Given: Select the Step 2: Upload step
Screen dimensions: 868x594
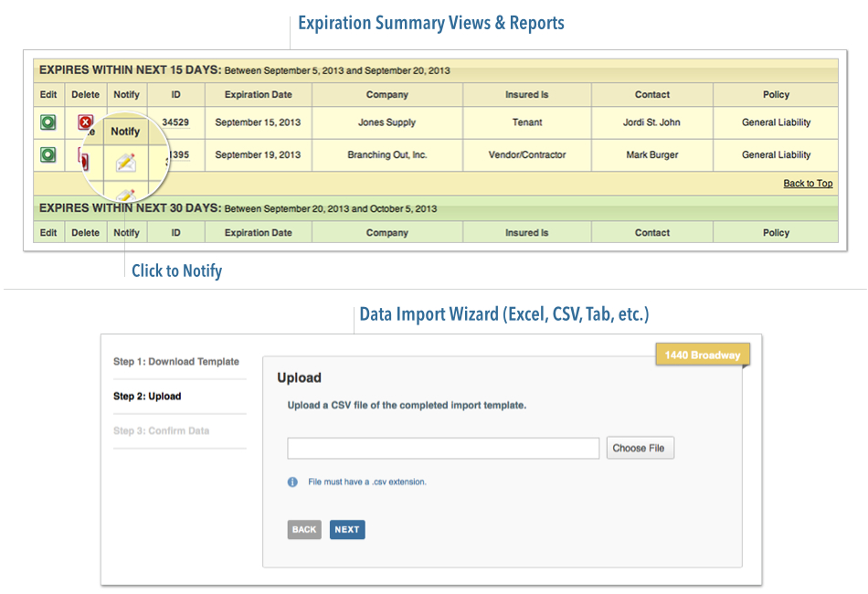Looking at the screenshot, I should pyautogui.click(x=147, y=397).
